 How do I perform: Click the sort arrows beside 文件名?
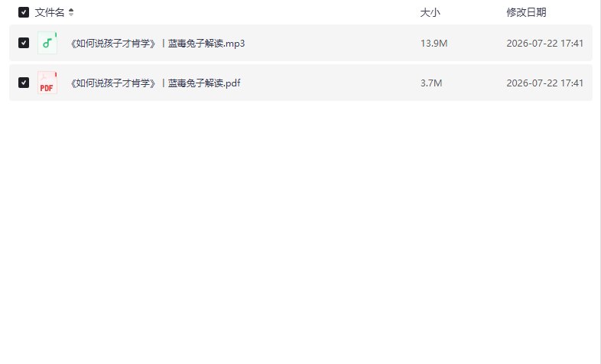click(x=71, y=12)
